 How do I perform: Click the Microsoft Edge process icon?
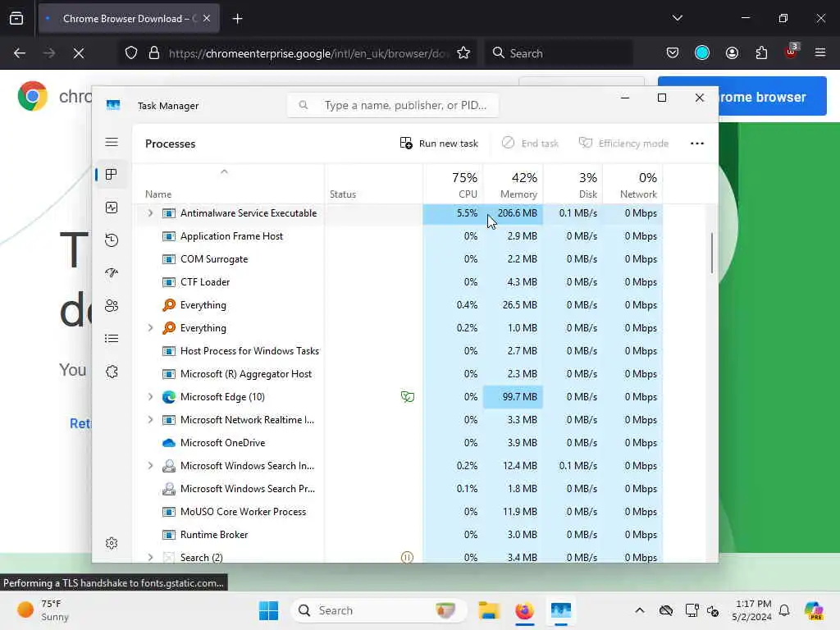(169, 397)
